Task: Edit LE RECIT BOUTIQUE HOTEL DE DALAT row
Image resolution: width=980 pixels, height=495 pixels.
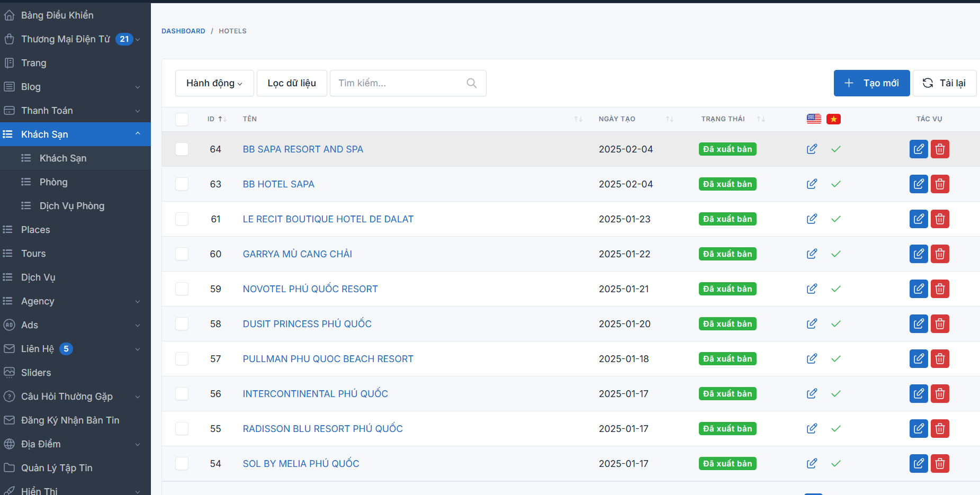Action: [x=919, y=219]
